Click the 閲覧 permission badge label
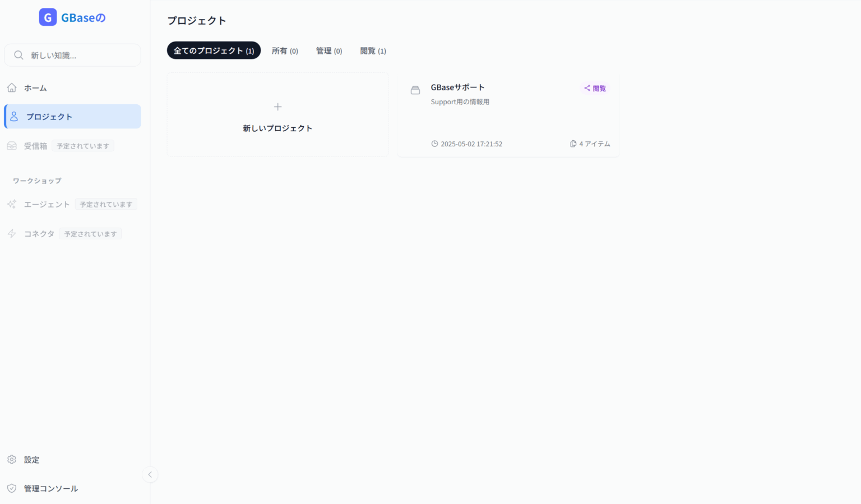This screenshot has width=861, height=504. tap(599, 88)
